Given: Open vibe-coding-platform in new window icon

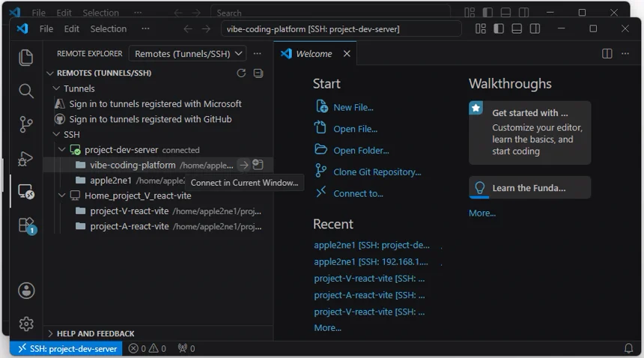Looking at the screenshot, I should (x=258, y=165).
